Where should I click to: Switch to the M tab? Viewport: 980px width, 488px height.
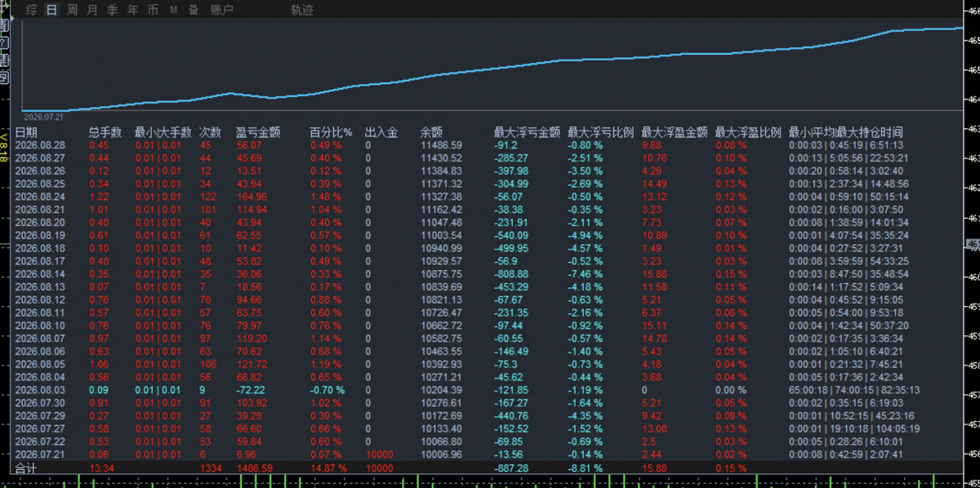tap(174, 10)
